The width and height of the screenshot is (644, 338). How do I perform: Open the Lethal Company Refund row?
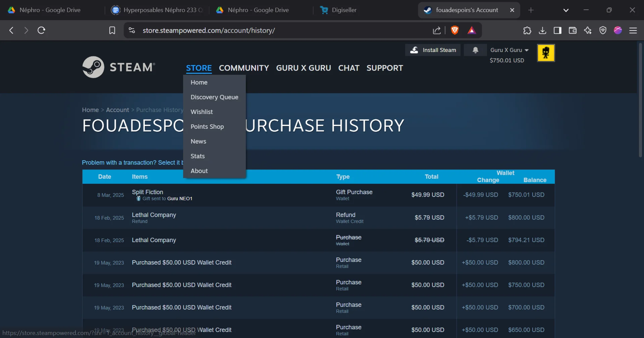[318, 218]
